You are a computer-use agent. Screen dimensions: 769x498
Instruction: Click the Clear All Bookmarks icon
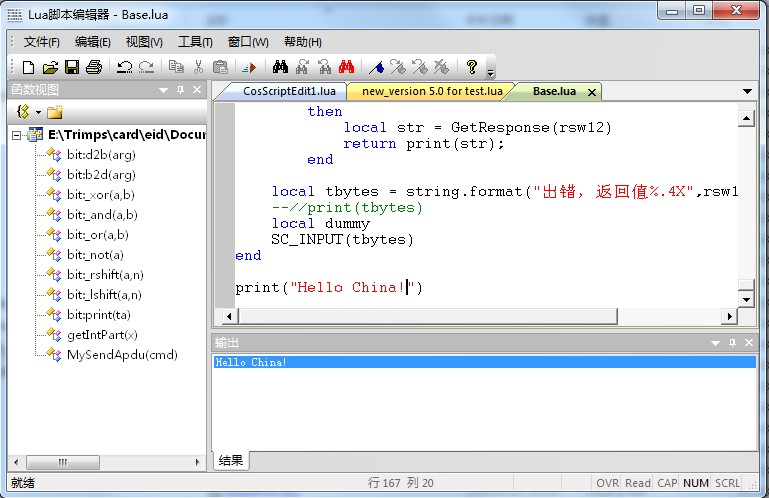[x=441, y=67]
